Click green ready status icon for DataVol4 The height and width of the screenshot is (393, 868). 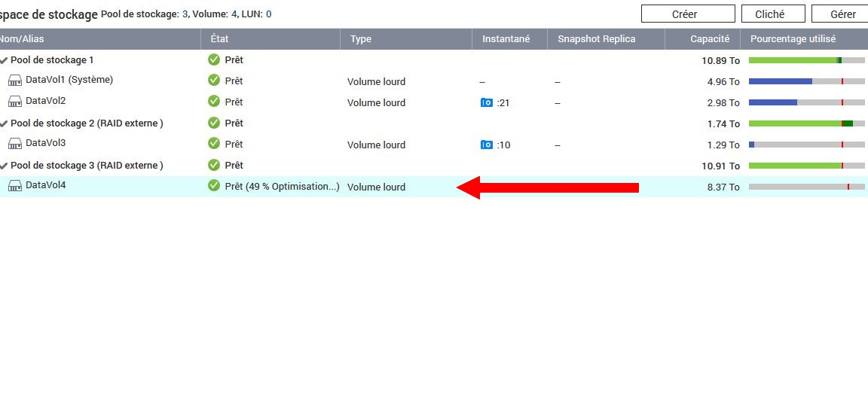[x=214, y=186]
